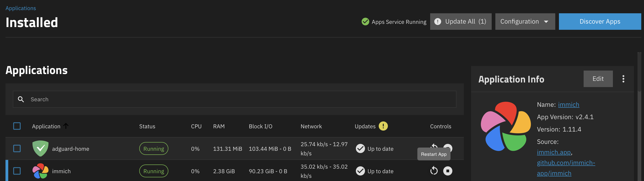This screenshot has width=644, height=181.
Task: Click the yellow Updates warning icon
Action: coord(383,126)
